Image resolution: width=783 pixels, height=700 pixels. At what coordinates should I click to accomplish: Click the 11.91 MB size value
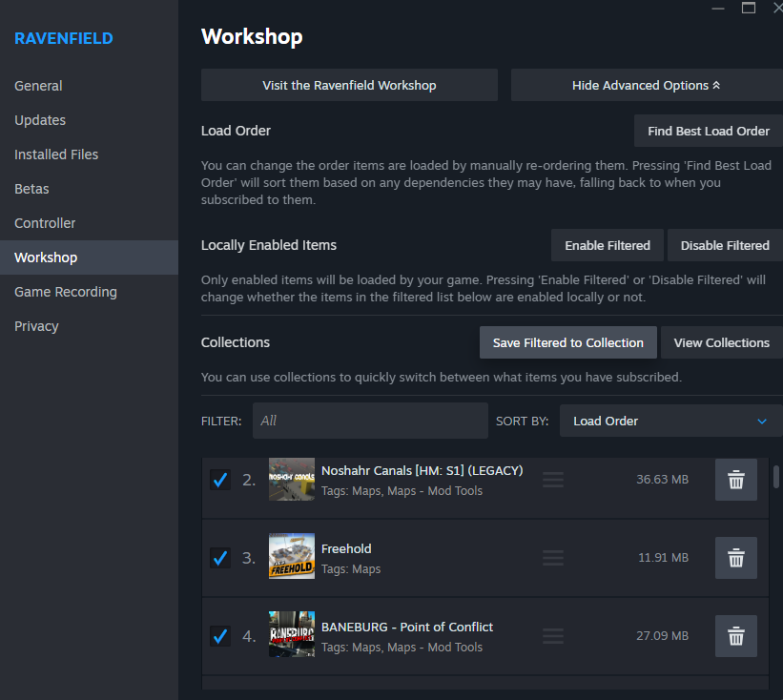point(663,558)
